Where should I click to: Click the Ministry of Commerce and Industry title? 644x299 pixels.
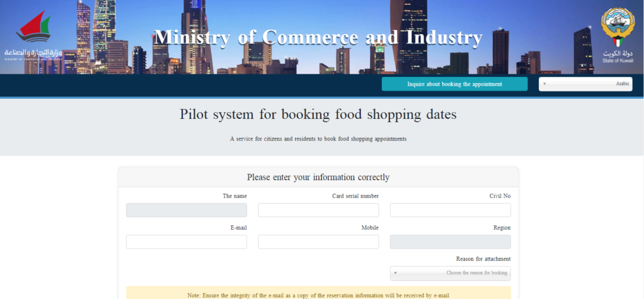[x=318, y=37]
